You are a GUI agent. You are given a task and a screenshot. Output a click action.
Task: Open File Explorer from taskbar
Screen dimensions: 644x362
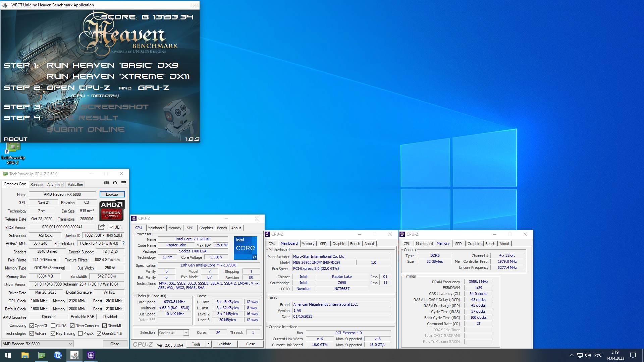pos(25,355)
